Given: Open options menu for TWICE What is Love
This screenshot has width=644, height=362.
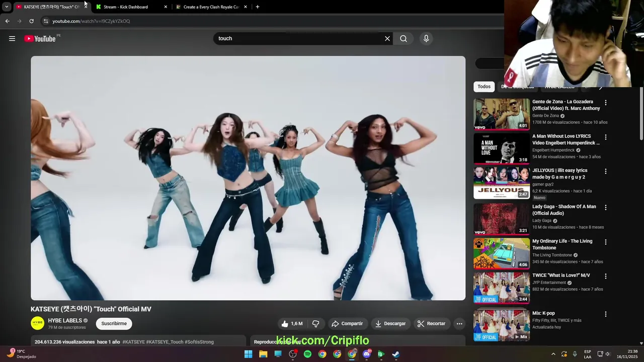Looking at the screenshot, I should click(606, 276).
